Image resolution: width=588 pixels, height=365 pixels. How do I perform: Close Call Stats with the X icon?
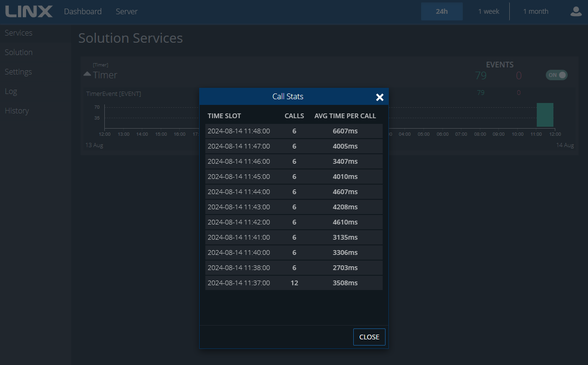click(x=379, y=97)
